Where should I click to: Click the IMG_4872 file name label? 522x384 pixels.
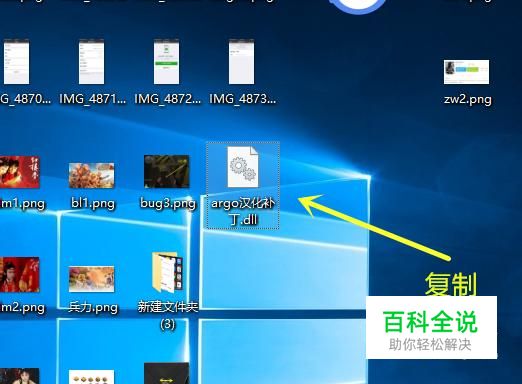[x=168, y=99]
